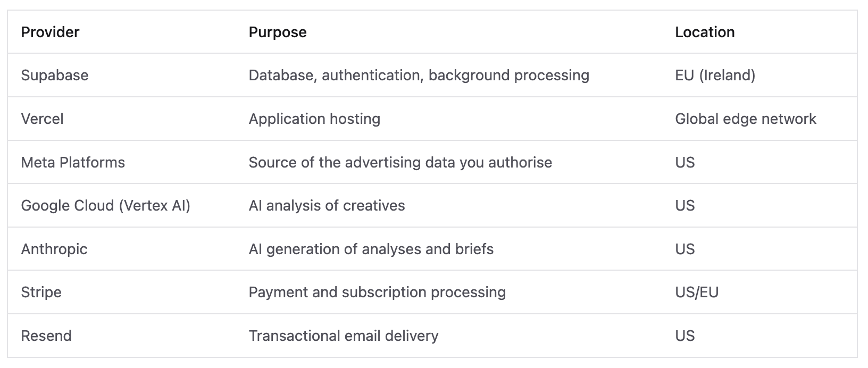Screen dimensions: 868x368
Task: Click the 'Application hosting' purpose cell
Action: (x=314, y=119)
